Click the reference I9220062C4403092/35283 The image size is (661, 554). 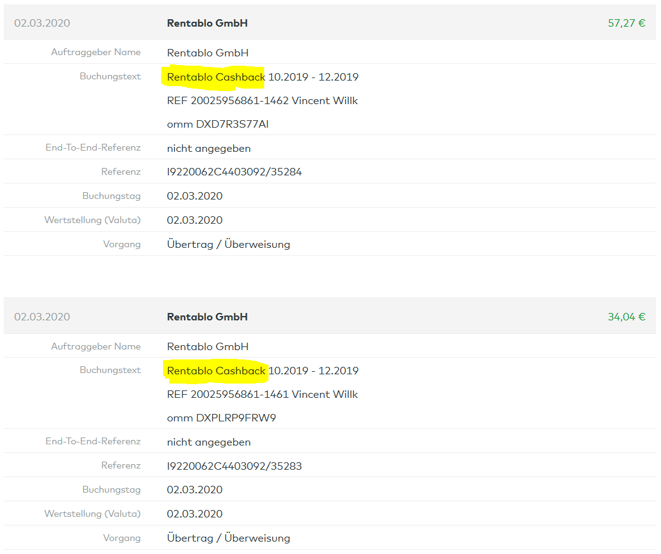coord(234,466)
